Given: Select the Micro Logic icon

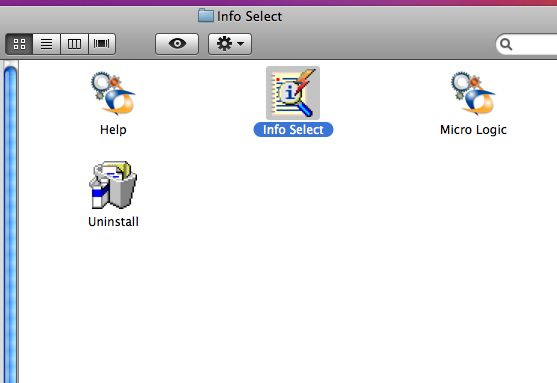Looking at the screenshot, I should click(x=473, y=93).
